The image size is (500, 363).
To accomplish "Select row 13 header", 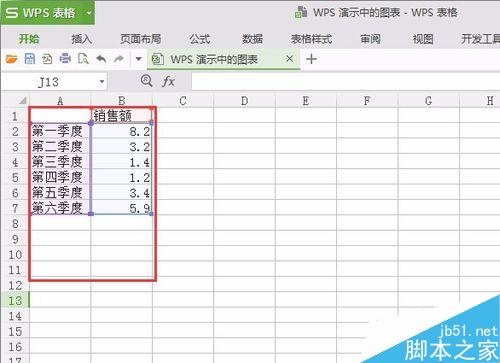I will [x=15, y=301].
